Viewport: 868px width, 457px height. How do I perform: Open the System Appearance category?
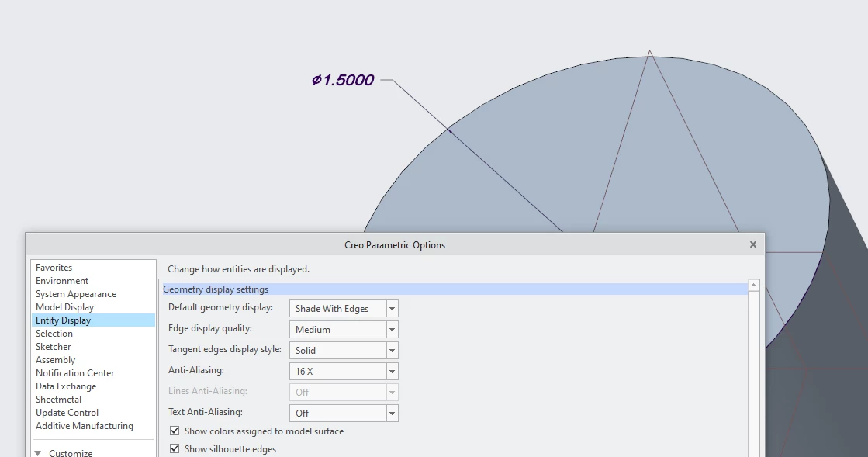(76, 294)
